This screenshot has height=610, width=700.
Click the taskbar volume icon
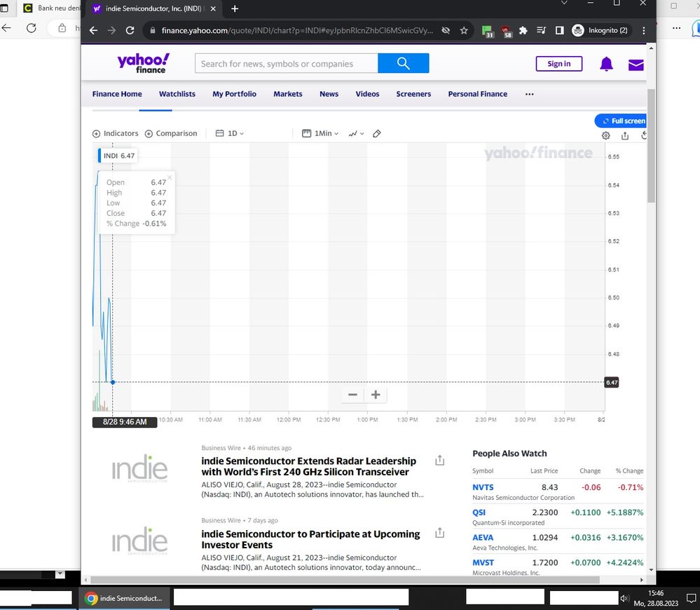tap(624, 598)
